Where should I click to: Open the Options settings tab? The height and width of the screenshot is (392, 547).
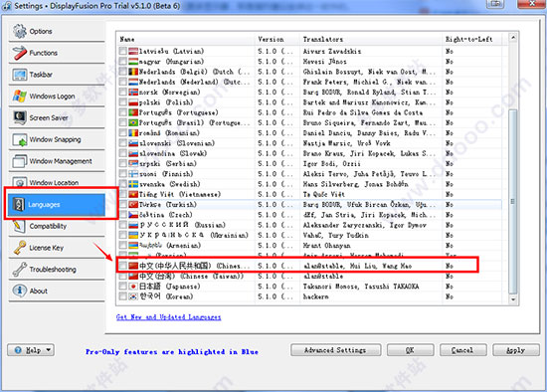[x=57, y=31]
